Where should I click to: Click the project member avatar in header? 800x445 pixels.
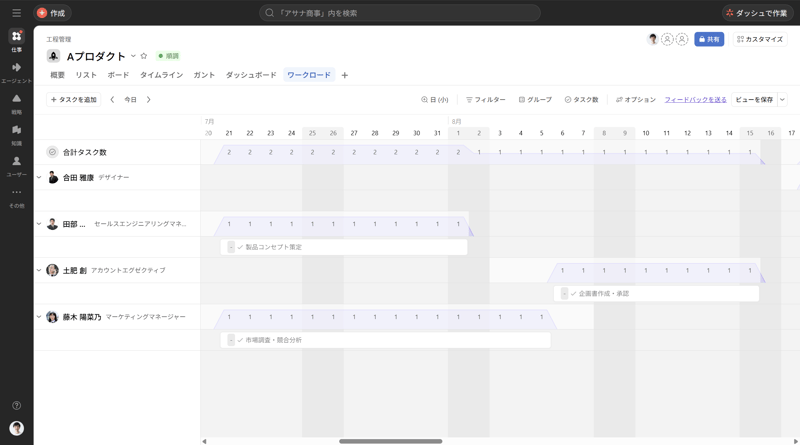coord(653,39)
